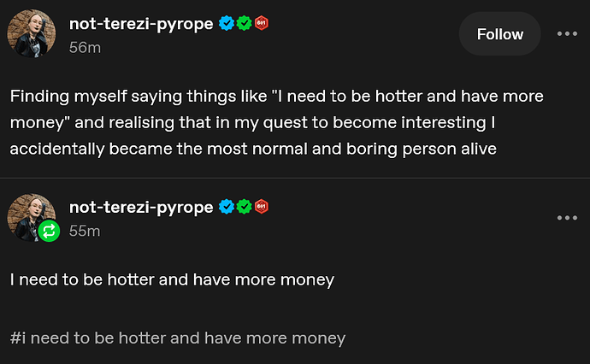Click the blue verified badge on the second post
The width and height of the screenshot is (590, 364).
tap(227, 206)
